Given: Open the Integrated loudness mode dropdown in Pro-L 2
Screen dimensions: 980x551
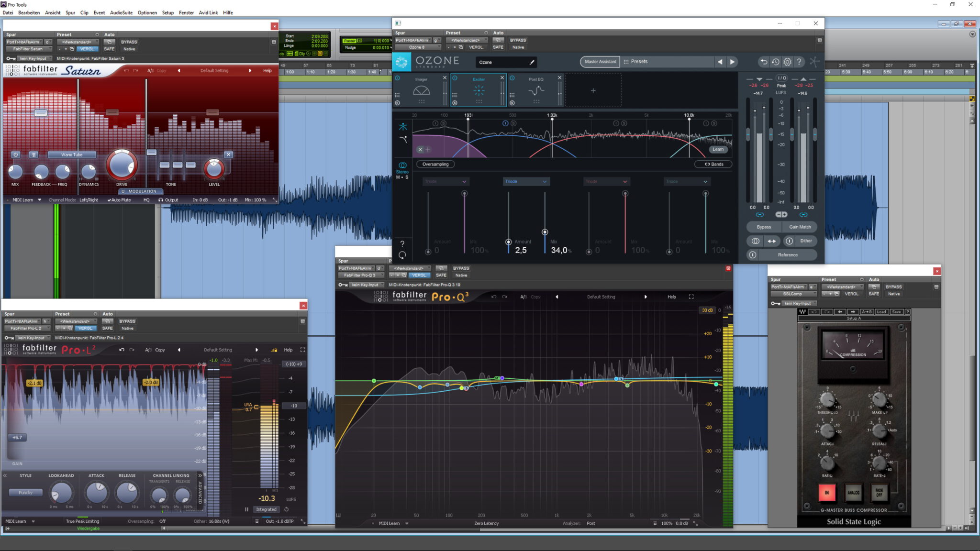Looking at the screenshot, I should point(267,509).
